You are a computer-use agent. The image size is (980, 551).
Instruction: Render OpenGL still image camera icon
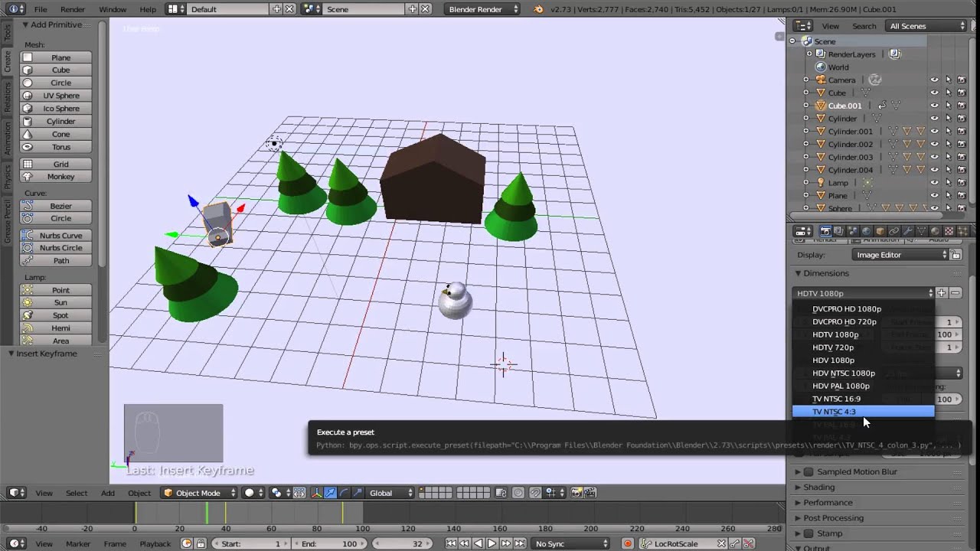point(577,493)
